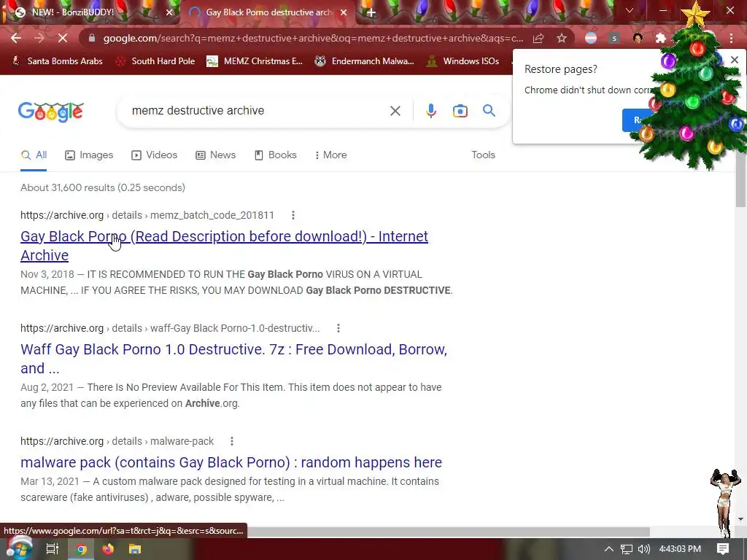Open the malware pack result link
This screenshot has height=560, width=747.
[x=231, y=462]
